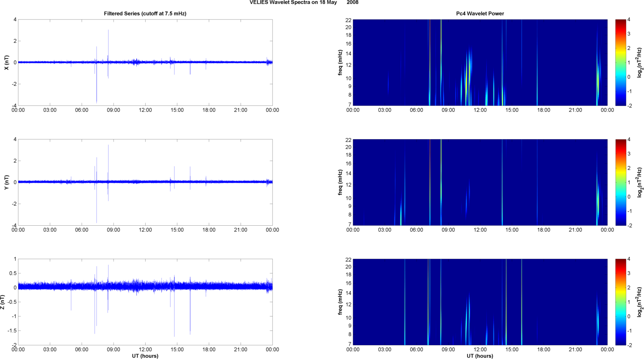Screen dimensions: 644x359
Task: Select freq (mHz) label of middle spectrogram
Action: coord(340,182)
